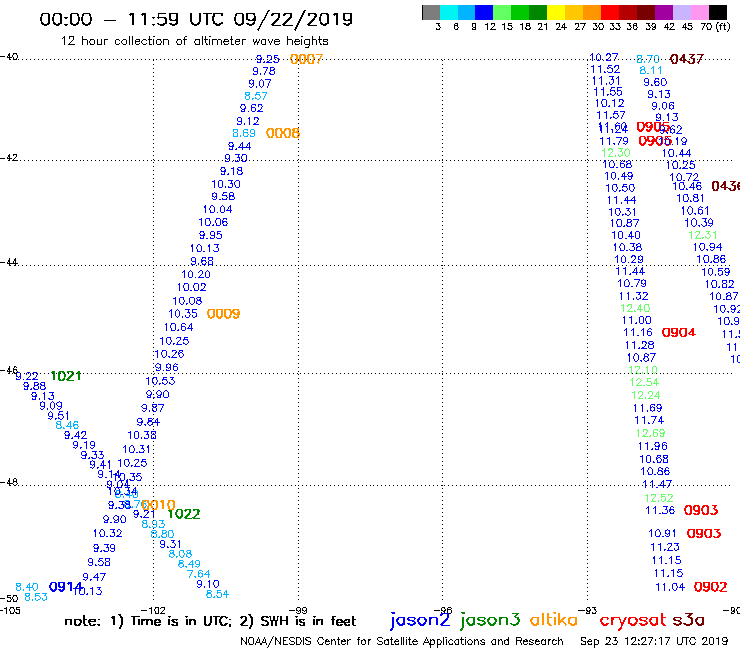Click the '-99' longitude axis label
Viewport: 740px width, 650px height.
[298, 610]
